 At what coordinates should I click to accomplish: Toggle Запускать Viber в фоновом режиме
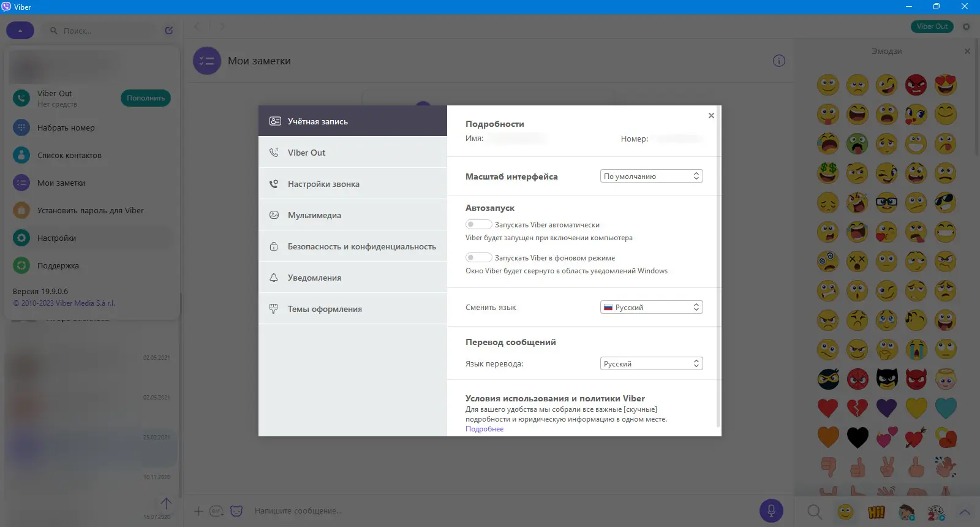478,257
